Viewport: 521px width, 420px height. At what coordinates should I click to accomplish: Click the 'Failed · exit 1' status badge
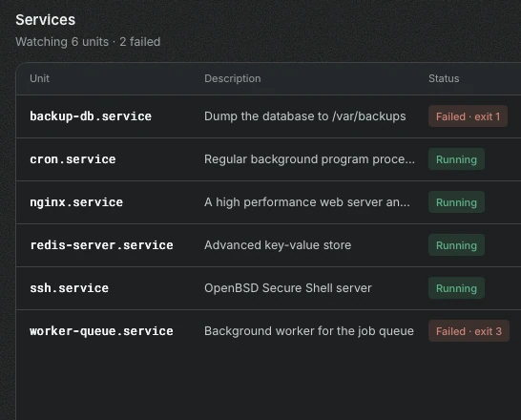(x=468, y=116)
